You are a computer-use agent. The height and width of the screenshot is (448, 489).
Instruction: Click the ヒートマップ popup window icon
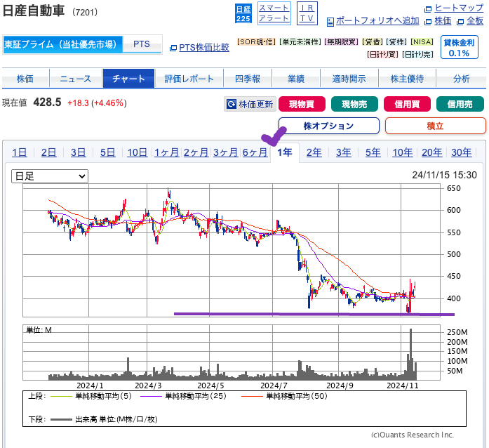[x=428, y=9]
